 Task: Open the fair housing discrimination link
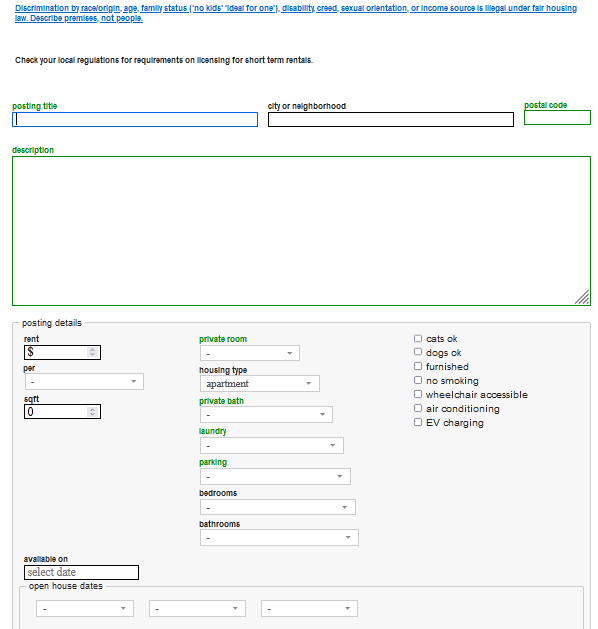[x=296, y=13]
